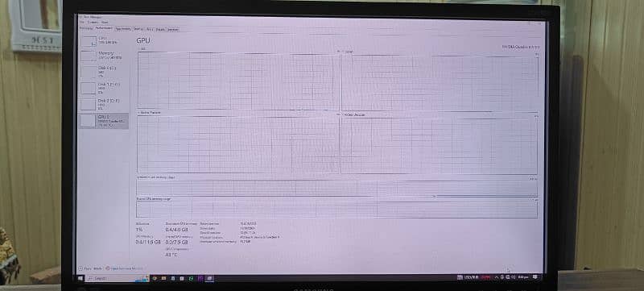The width and height of the screenshot is (644, 291).
Task: Open the volume icon in the system tray
Action: point(514,277)
